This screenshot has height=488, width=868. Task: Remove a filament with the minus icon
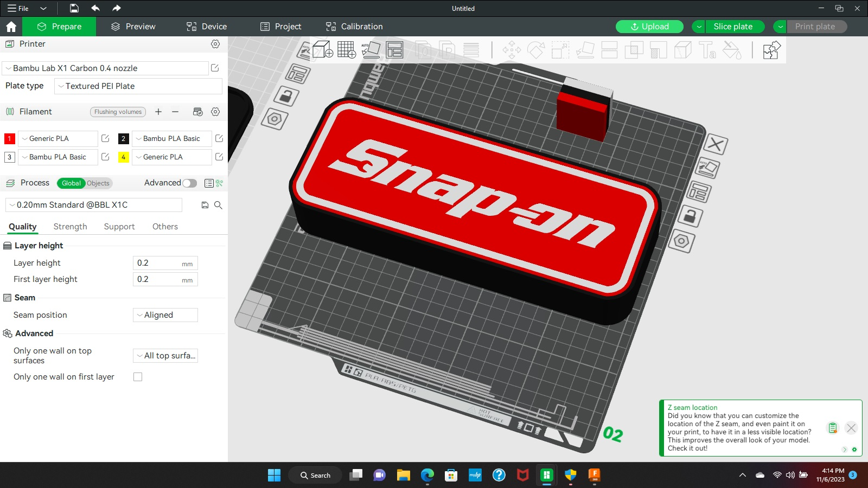pyautogui.click(x=175, y=112)
